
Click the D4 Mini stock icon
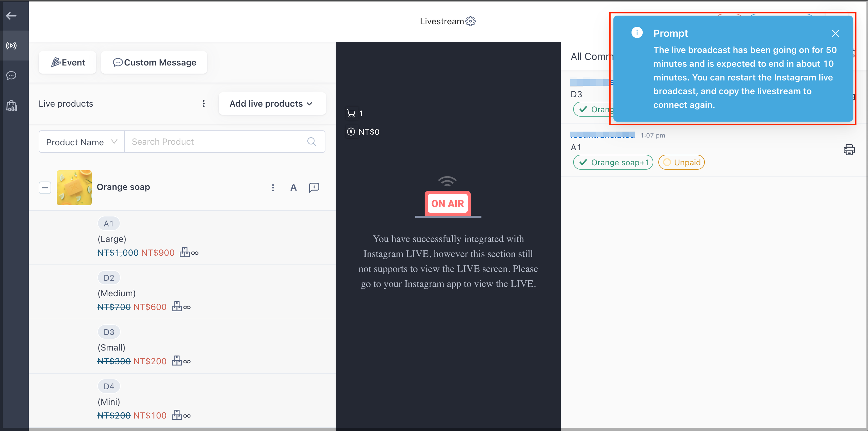[x=177, y=415]
